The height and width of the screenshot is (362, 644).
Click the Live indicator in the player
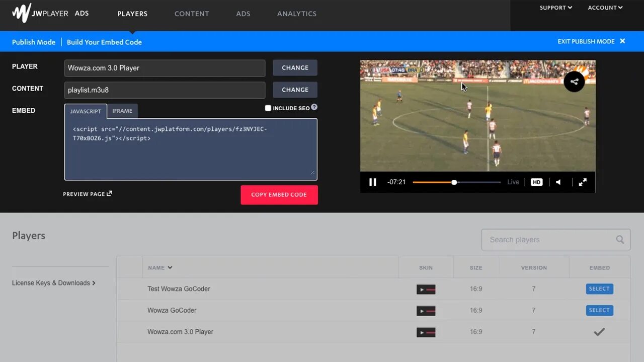click(513, 182)
